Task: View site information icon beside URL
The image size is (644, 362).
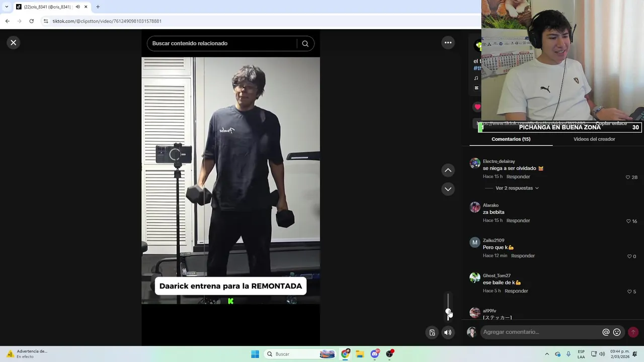Action: 46,21
